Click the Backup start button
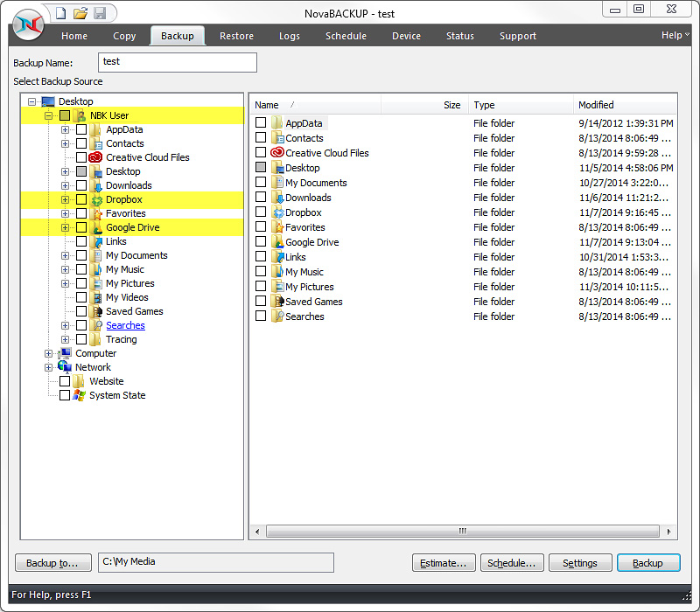 point(648,563)
